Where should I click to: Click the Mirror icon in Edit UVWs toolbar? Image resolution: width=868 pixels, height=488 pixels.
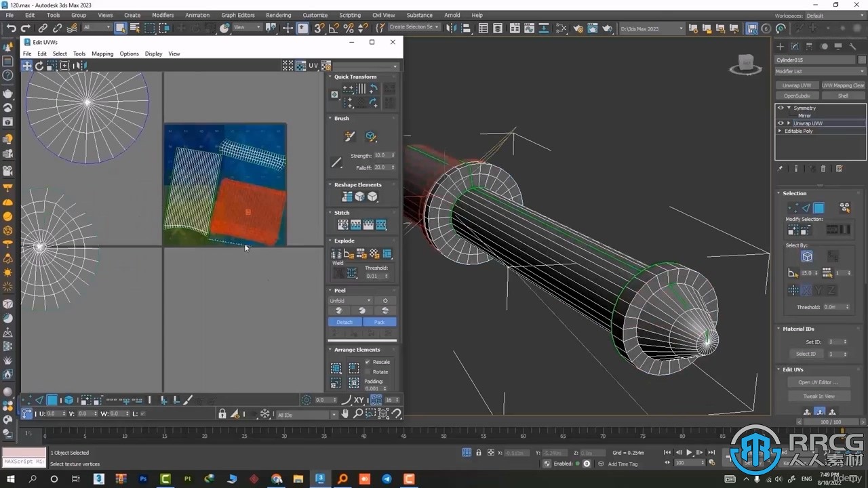click(79, 66)
